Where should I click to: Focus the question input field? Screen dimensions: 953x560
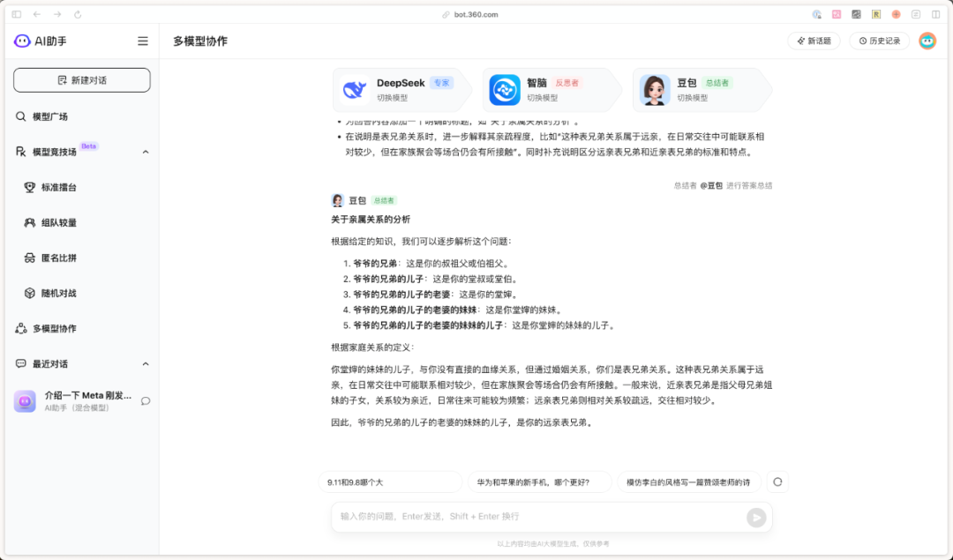pos(538,517)
